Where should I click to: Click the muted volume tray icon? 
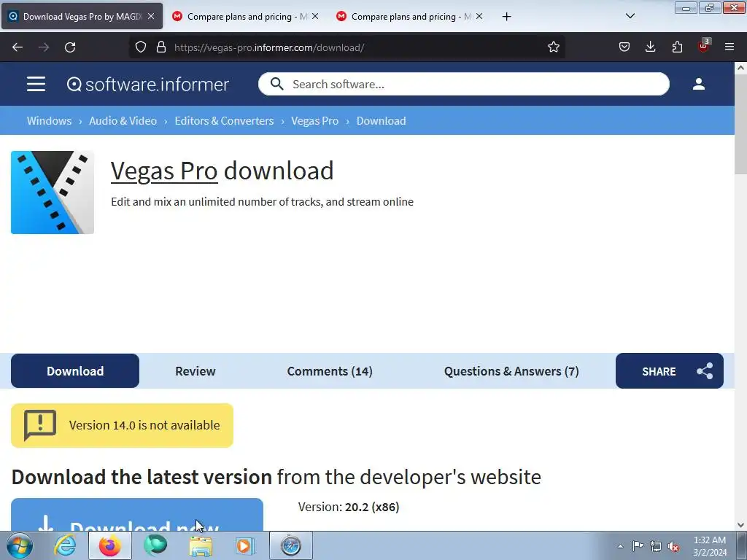(x=673, y=546)
